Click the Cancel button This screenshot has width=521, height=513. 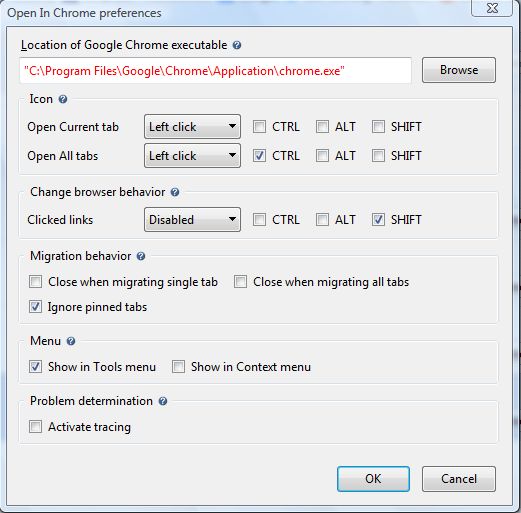coord(459,479)
